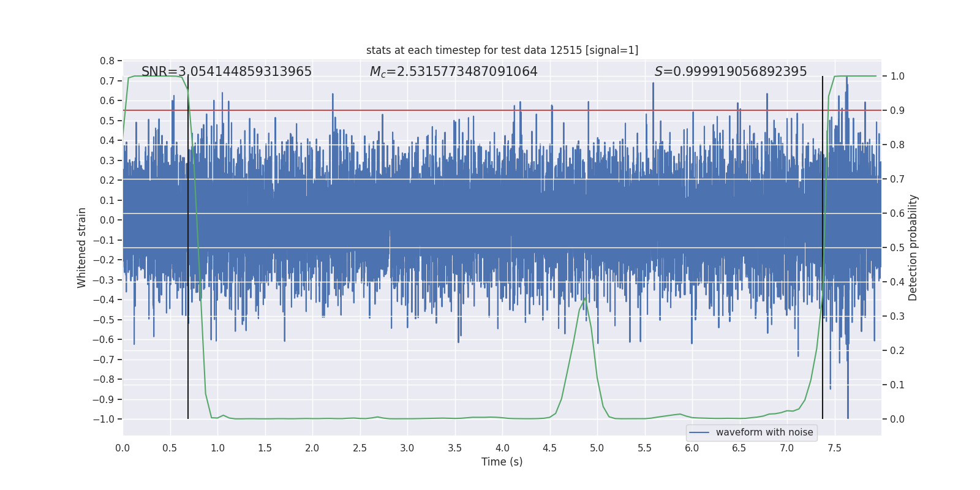Click the 'Time (s)' x-axis label

tap(502, 462)
